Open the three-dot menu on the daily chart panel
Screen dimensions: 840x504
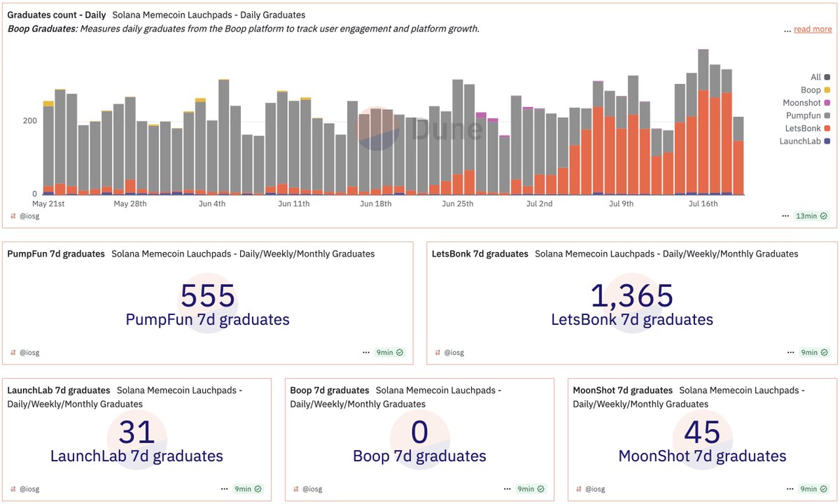tap(785, 216)
